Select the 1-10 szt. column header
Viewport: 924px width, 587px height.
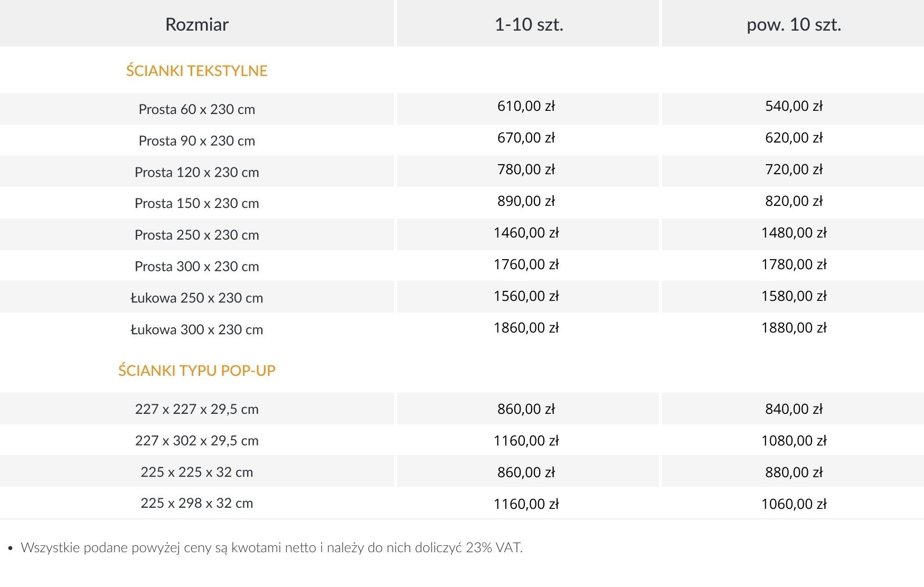(529, 24)
